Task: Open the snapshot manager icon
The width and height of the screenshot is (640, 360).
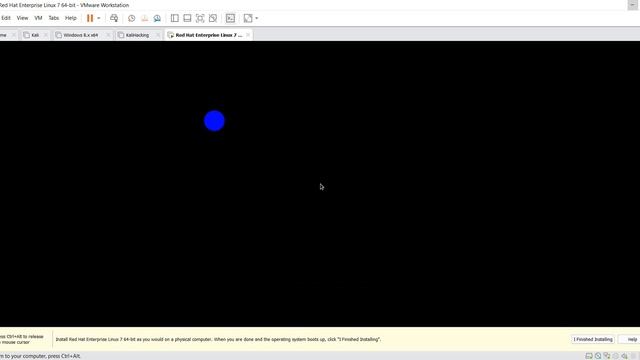Action: coord(157,18)
